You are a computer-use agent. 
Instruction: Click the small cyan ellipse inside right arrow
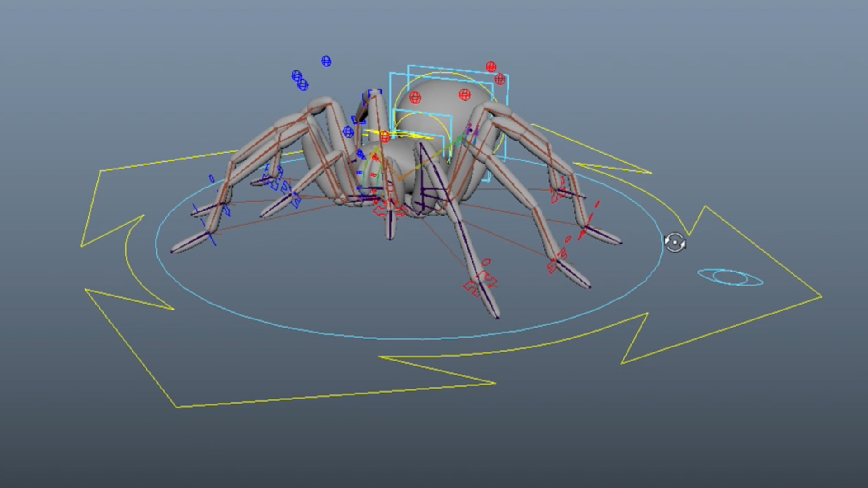(x=730, y=277)
